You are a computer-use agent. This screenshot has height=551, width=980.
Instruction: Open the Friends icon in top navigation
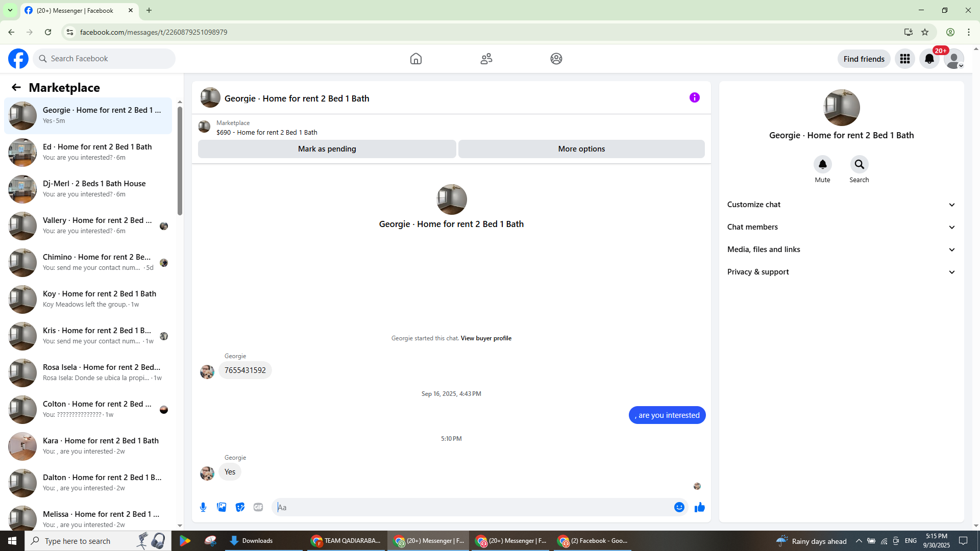486,59
